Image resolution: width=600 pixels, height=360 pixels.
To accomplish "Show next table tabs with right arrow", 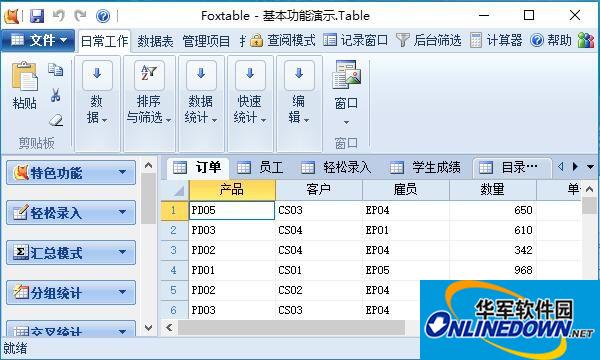I will coord(575,167).
